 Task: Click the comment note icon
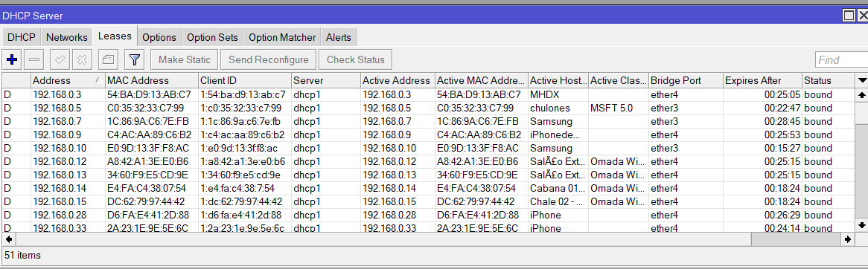coord(109,59)
